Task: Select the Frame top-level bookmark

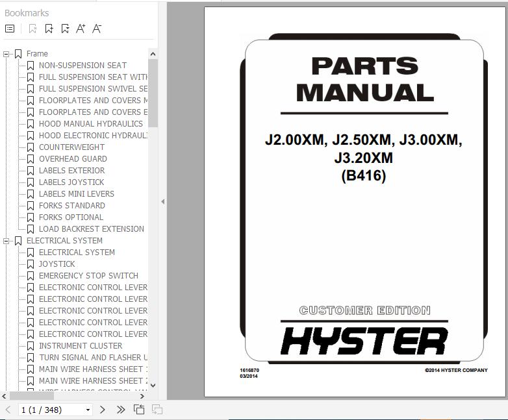Action: tap(37, 54)
